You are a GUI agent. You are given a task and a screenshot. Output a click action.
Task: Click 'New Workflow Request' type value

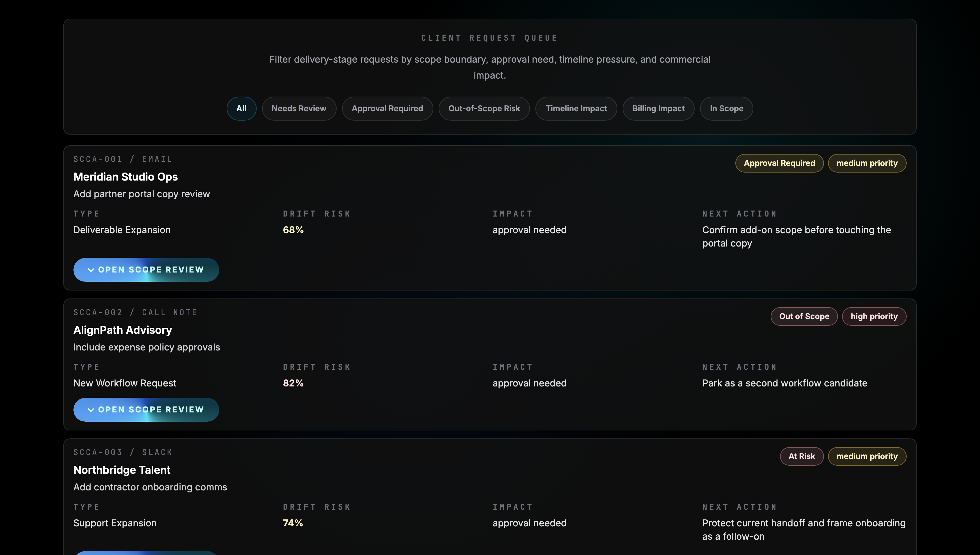coord(125,383)
